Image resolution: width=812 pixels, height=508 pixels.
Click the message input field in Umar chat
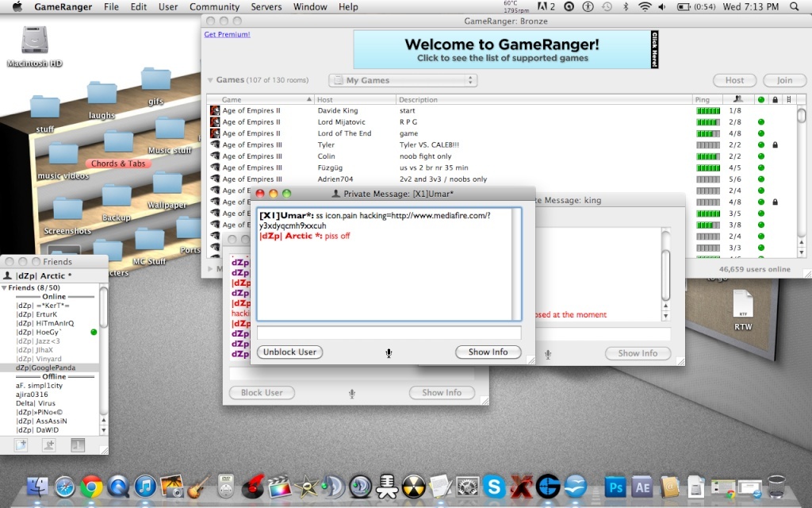pos(389,333)
